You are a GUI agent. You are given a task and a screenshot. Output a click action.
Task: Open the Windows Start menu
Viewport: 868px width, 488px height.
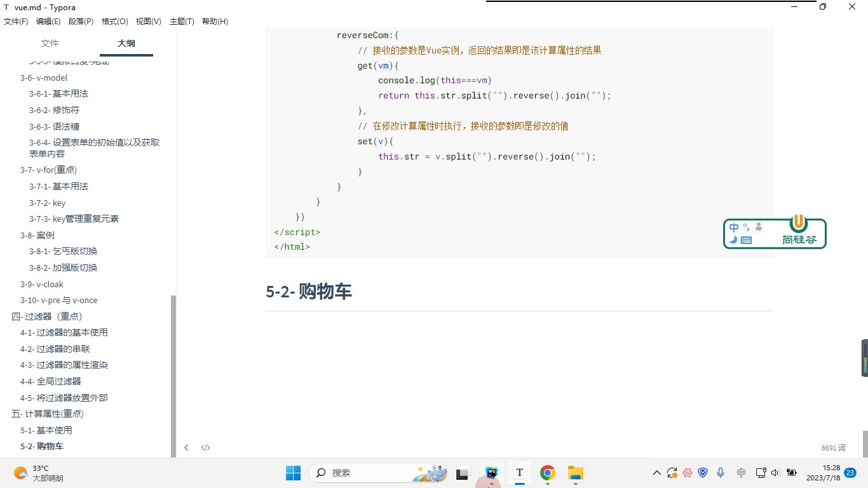[x=293, y=473]
